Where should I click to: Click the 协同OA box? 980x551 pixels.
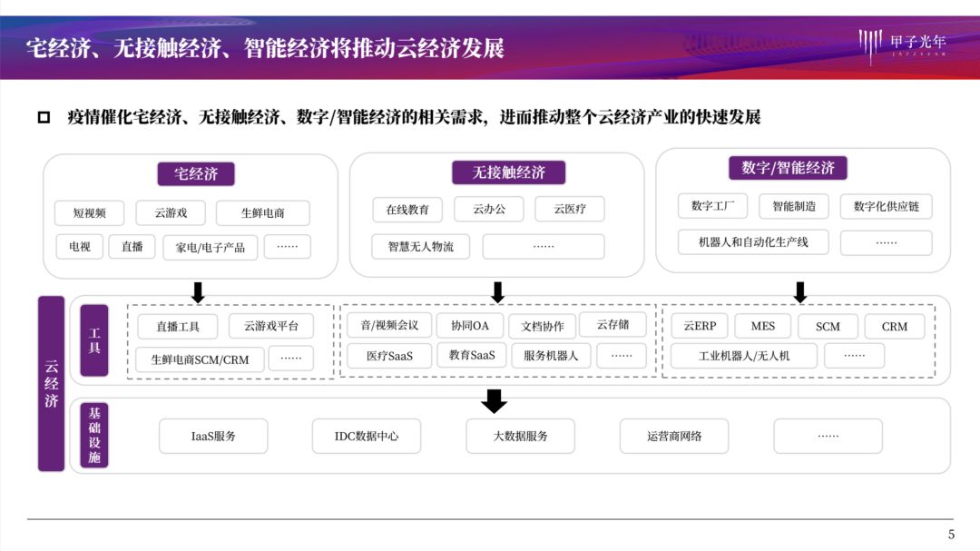(470, 326)
